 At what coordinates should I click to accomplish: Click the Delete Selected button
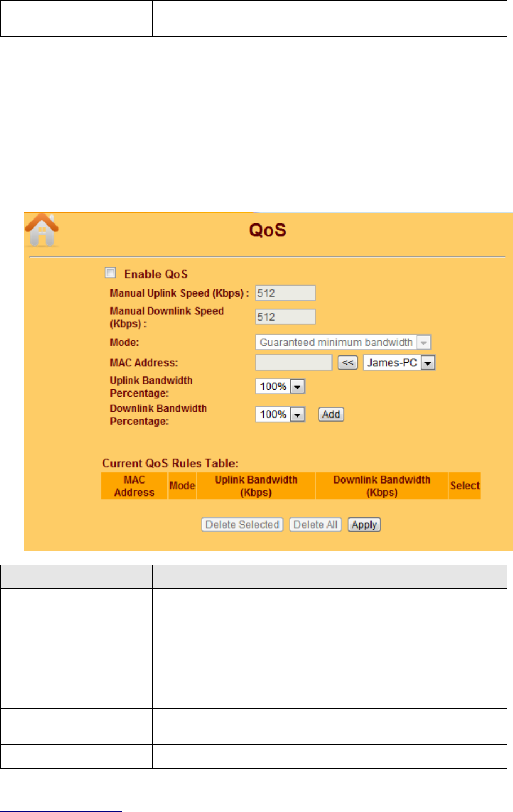242,524
